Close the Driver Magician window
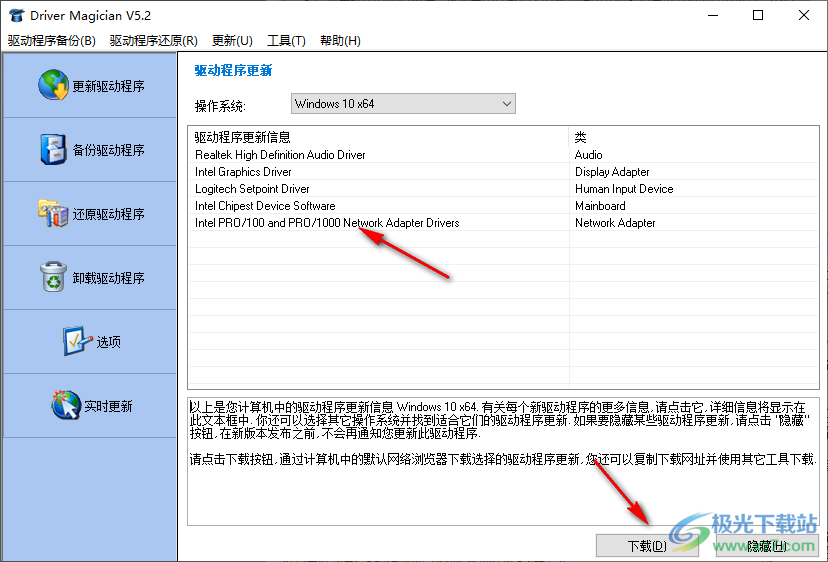Image resolution: width=828 pixels, height=562 pixels. (x=804, y=15)
